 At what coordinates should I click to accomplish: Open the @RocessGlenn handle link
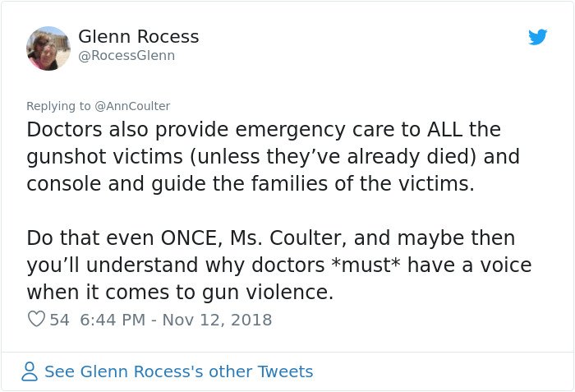[x=126, y=56]
